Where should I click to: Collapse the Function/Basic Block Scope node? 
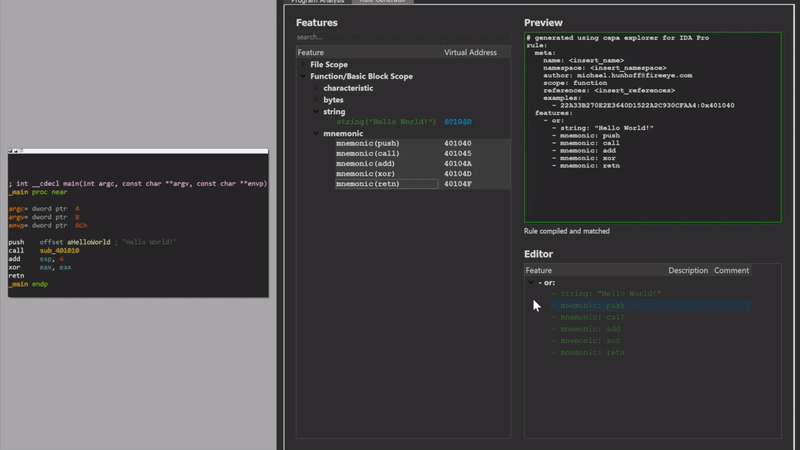[303, 77]
